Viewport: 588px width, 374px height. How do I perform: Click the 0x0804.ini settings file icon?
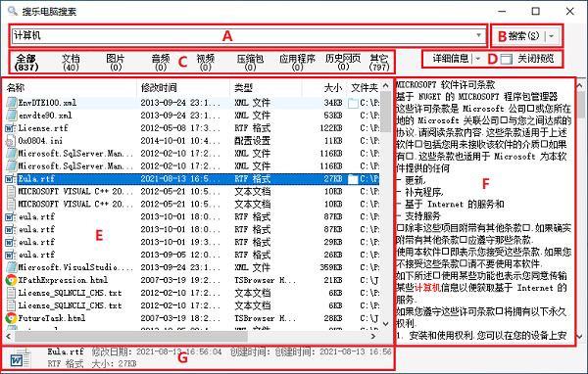[x=11, y=141]
